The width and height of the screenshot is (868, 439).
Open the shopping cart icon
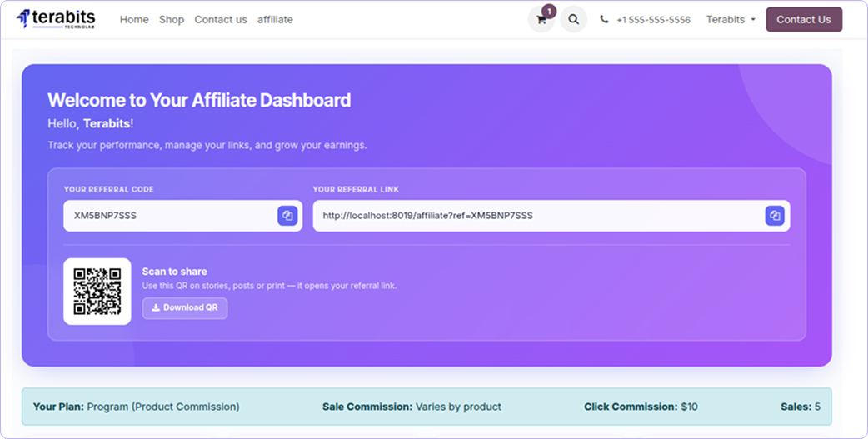click(x=541, y=20)
